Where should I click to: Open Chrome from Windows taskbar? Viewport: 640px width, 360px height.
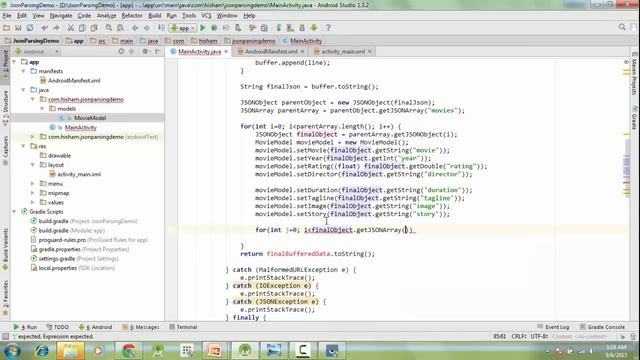click(x=129, y=351)
